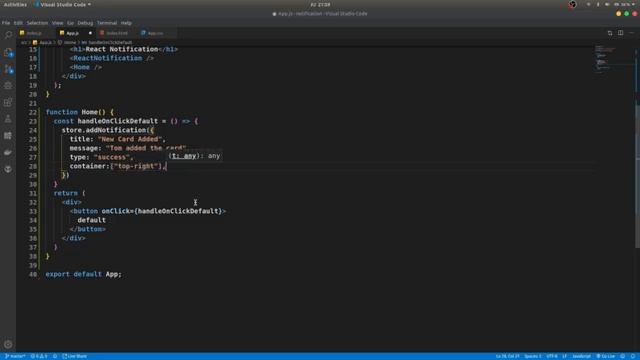The width and height of the screenshot is (640, 360).
Task: Change language mode JavaScript
Action: pyautogui.click(x=581, y=356)
